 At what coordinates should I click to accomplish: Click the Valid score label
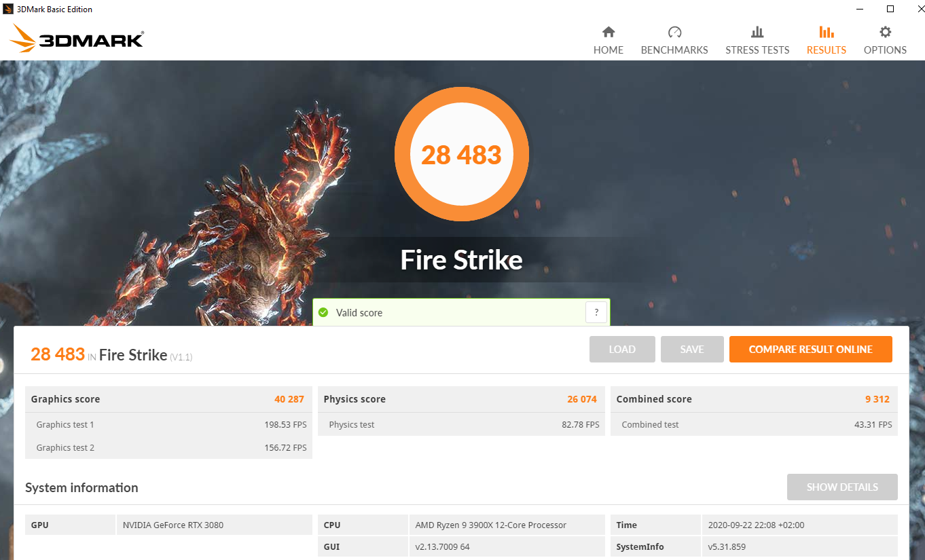(359, 313)
